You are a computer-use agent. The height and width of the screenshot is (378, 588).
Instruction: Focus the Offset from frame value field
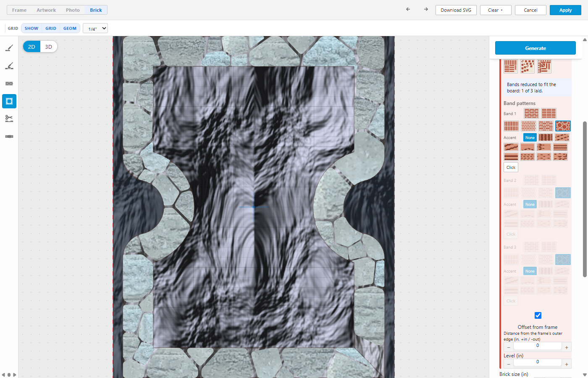tap(538, 346)
